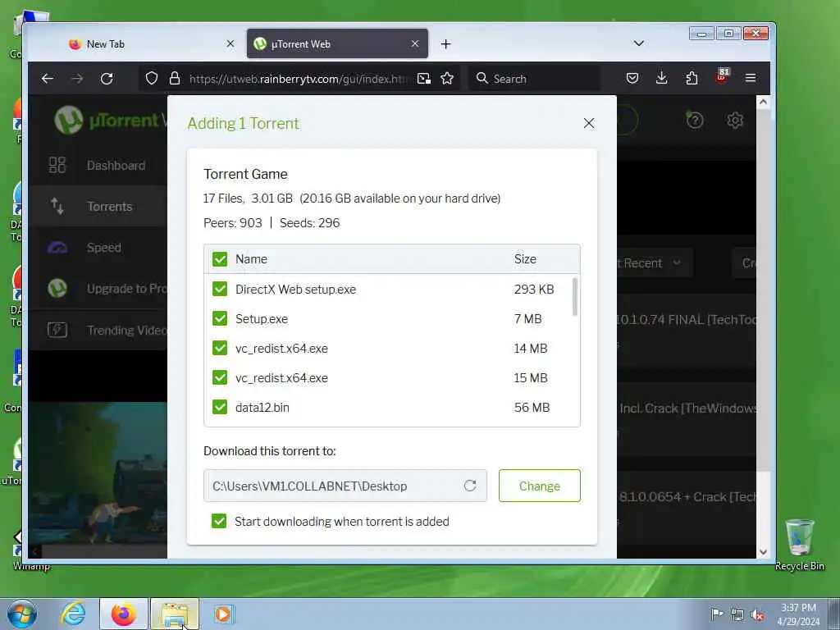Open the Recycle Bin on desktop

pos(799,545)
